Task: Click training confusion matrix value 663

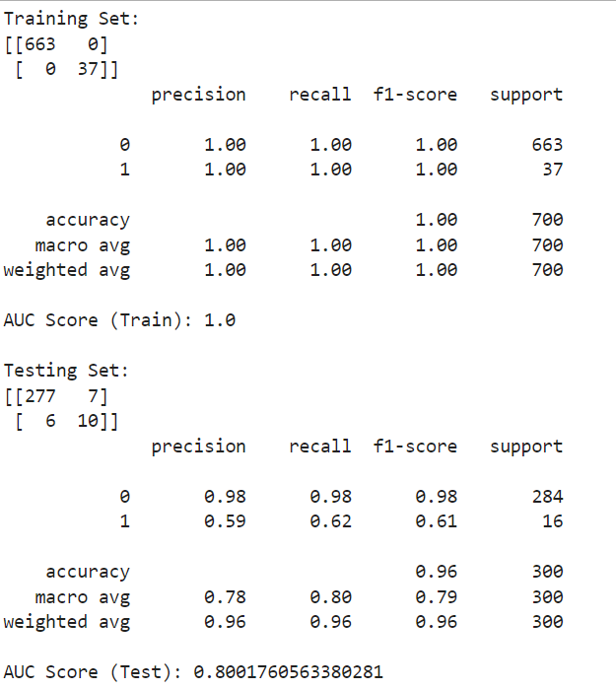Action: [x=40, y=44]
